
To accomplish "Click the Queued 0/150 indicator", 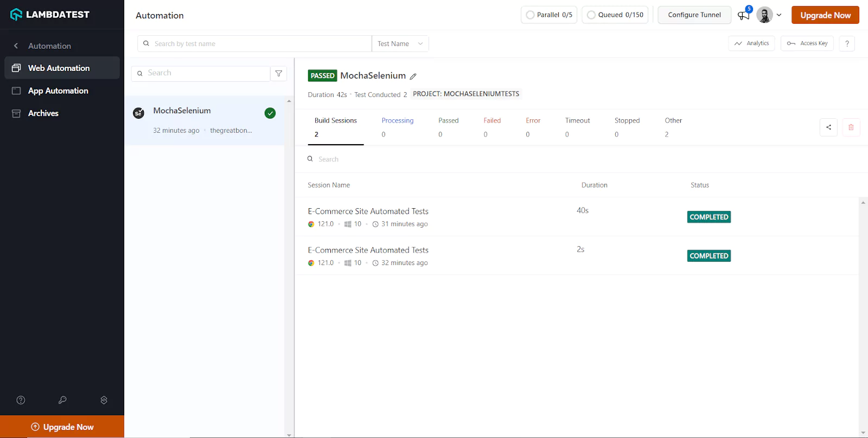I will (616, 15).
